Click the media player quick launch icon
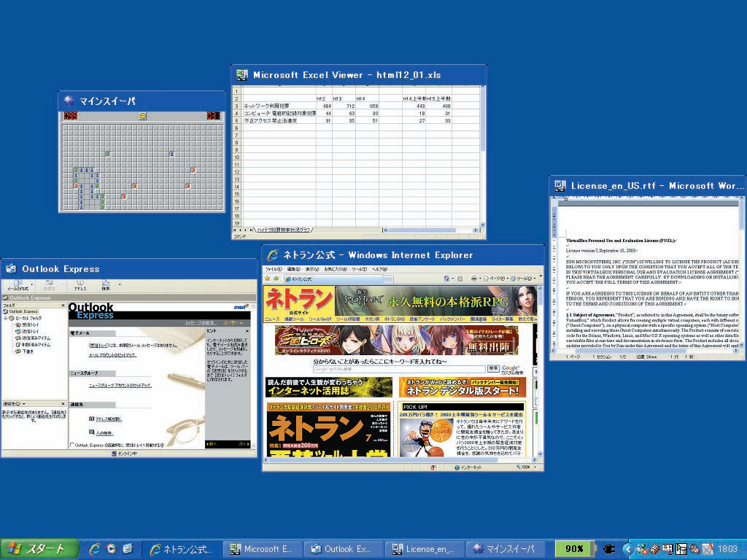The image size is (747, 560). [112, 549]
